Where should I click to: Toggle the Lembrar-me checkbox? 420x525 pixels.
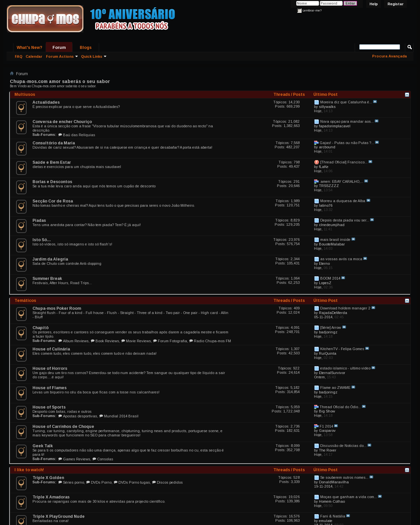(299, 10)
